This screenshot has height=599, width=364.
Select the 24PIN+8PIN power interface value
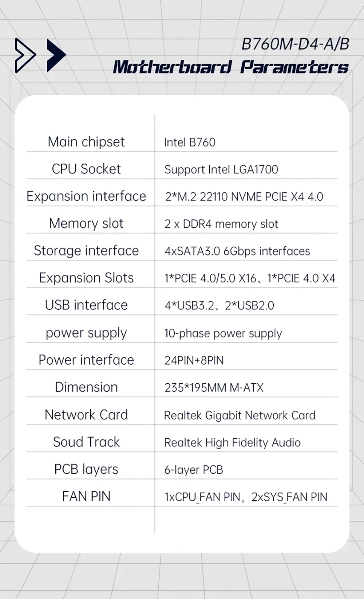coord(194,360)
